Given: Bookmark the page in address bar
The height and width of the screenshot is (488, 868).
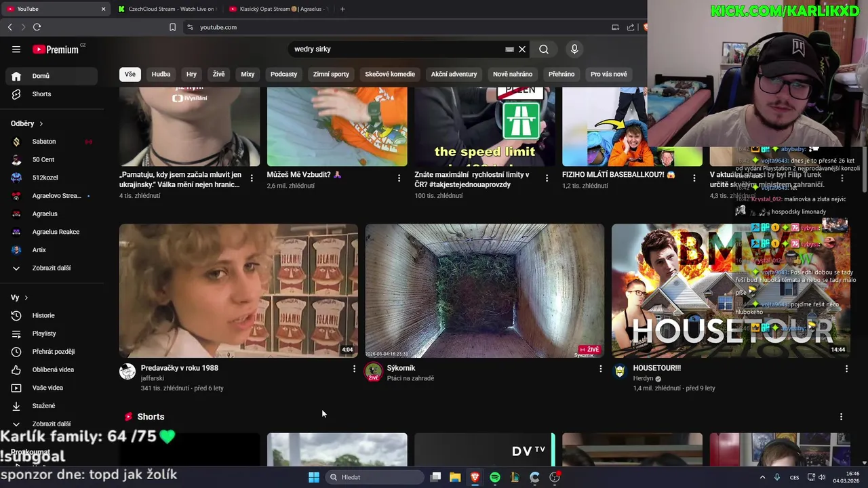Looking at the screenshot, I should tap(172, 27).
